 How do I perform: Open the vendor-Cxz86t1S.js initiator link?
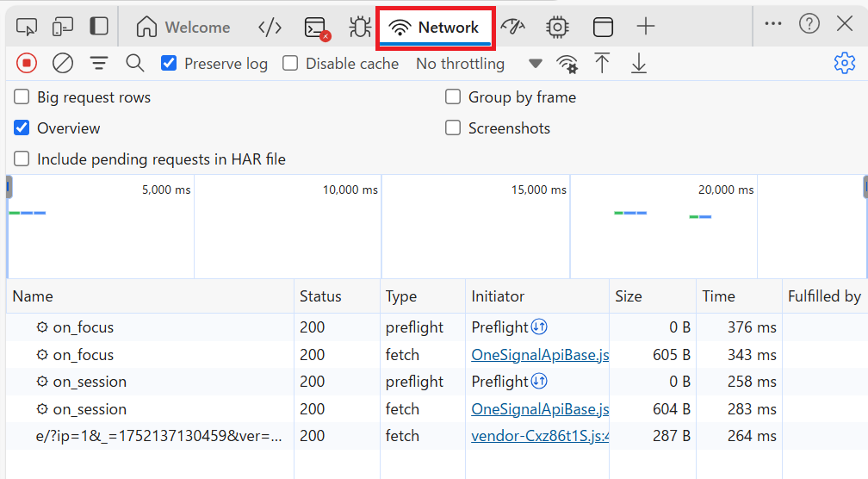[x=540, y=436]
